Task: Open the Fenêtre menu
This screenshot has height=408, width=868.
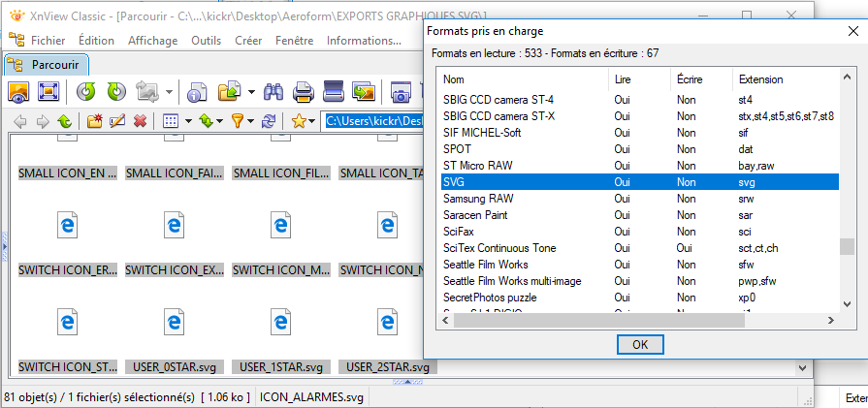Action: tap(294, 41)
